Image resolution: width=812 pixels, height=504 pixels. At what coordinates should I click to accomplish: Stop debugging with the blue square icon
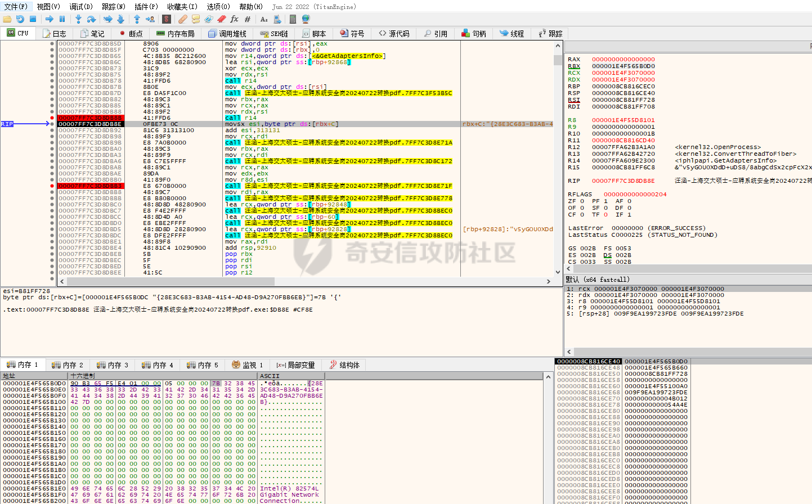pos(33,19)
